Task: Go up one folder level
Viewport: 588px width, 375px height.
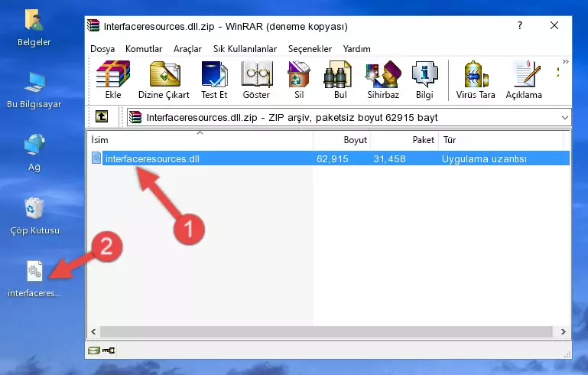Action: coord(102,117)
